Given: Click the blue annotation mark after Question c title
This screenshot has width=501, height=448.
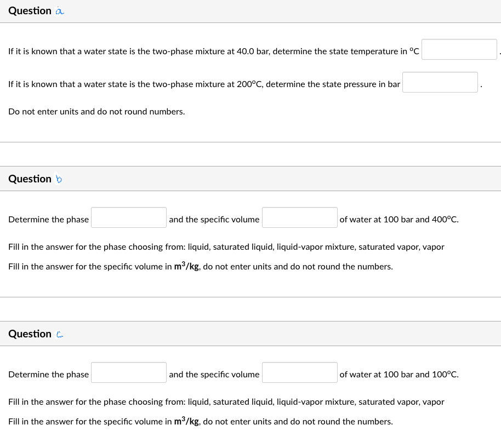Looking at the screenshot, I should (x=59, y=334).
